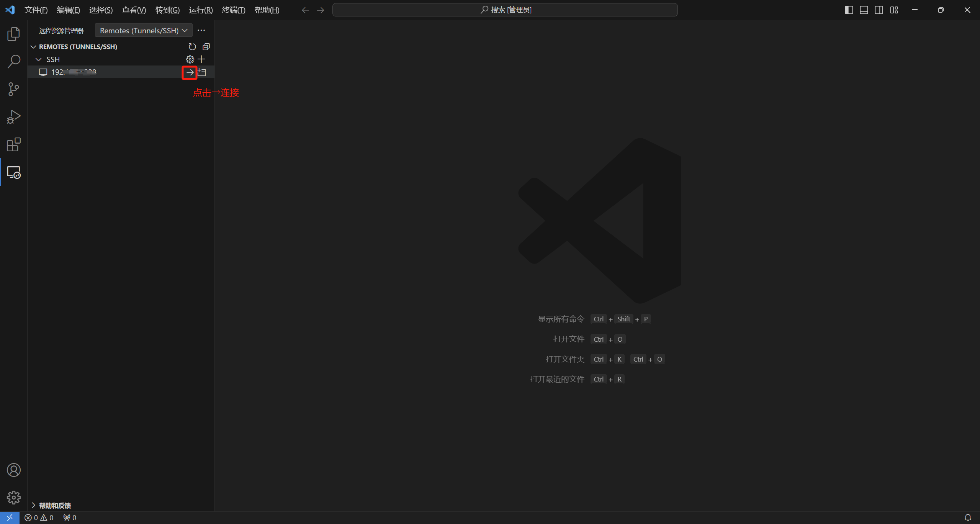Image resolution: width=980 pixels, height=524 pixels.
Task: Open the Source Control view
Action: (13, 89)
